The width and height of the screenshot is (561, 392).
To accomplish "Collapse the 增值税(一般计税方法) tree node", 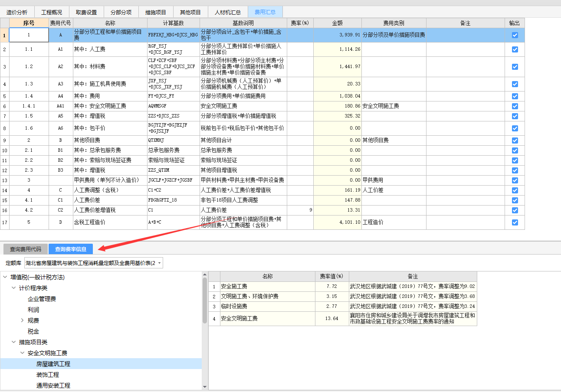I will [x=5, y=277].
